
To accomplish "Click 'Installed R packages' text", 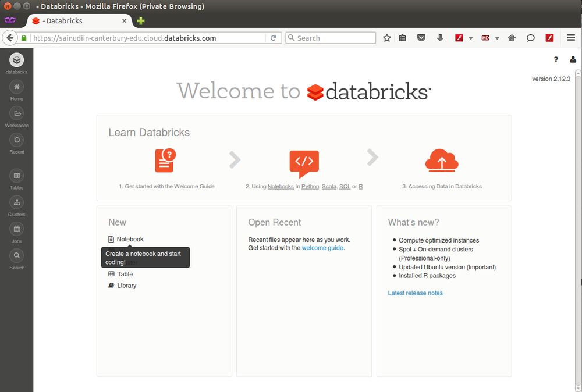I will click(427, 276).
